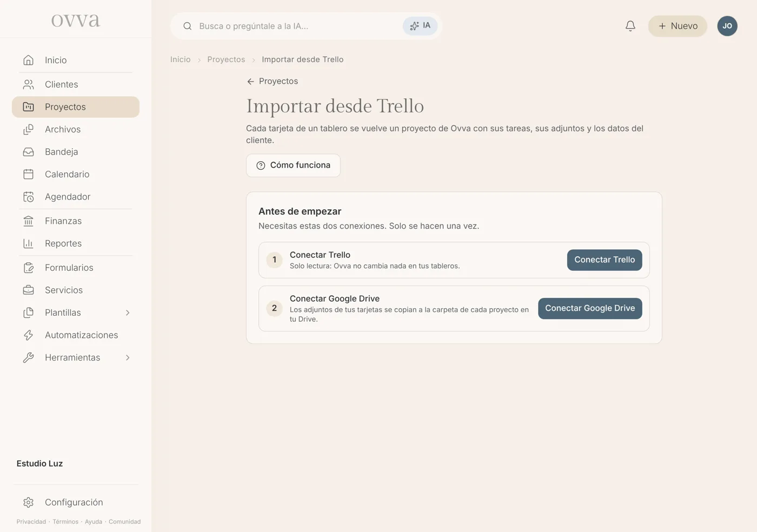Activate the IA assistant button
Viewport: 757px width, 532px height.
pos(420,26)
